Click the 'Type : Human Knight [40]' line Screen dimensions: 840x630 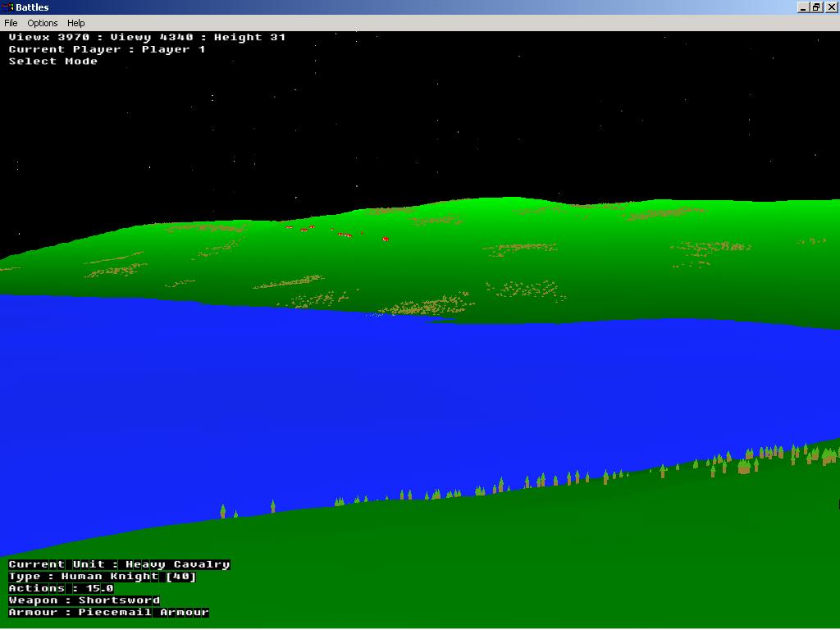click(103, 577)
